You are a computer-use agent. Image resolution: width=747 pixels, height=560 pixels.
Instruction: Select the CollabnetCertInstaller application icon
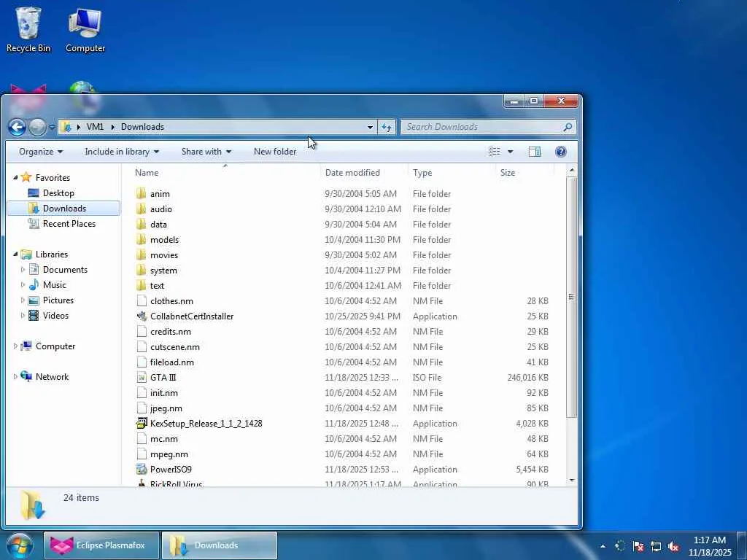(x=142, y=316)
